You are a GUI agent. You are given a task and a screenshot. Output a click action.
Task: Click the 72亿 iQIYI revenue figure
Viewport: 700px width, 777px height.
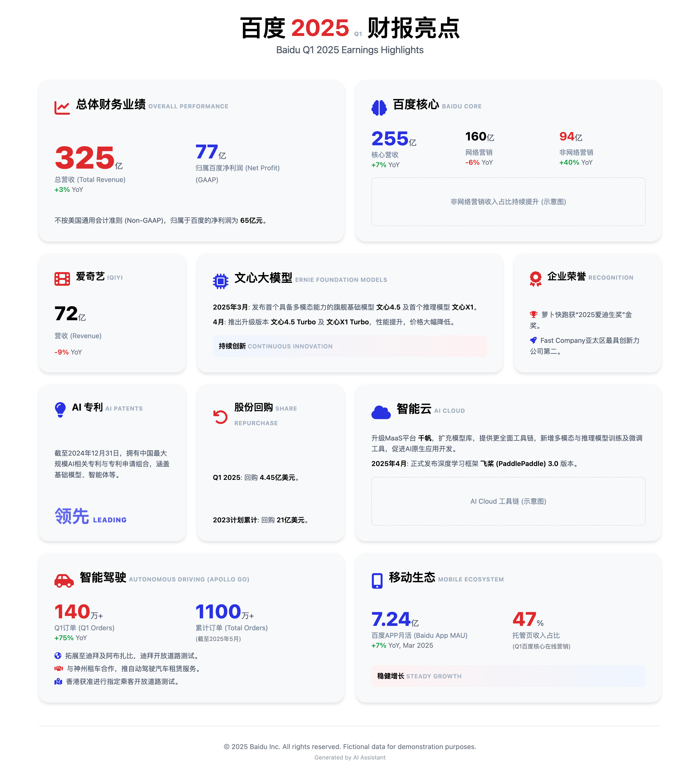coord(70,314)
